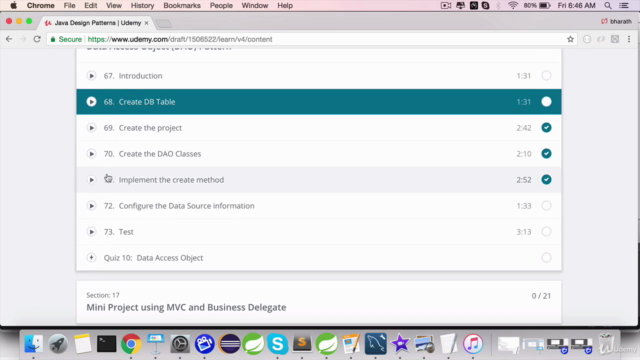Image resolution: width=640 pixels, height=360 pixels.
Task: Mark Configure the Data Source information complete
Action: 546,206
